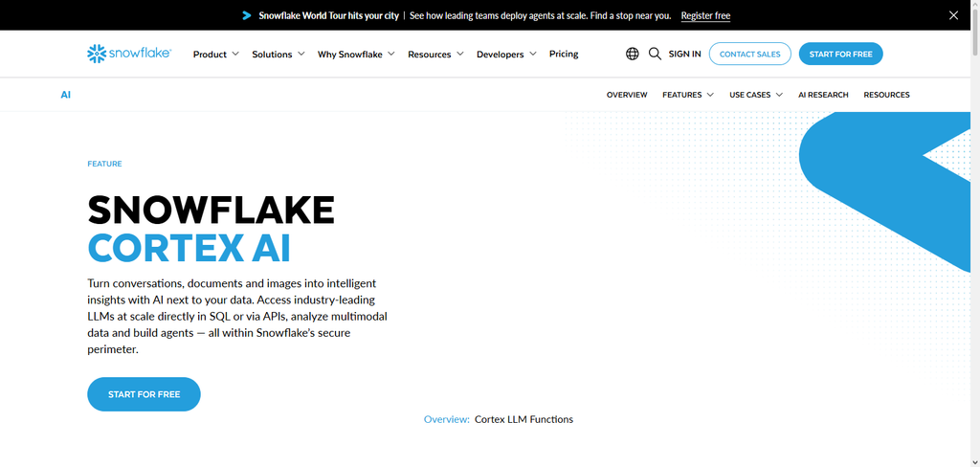This screenshot has width=980, height=467.
Task: Open RESOURCES in the AI sub-navigation
Action: click(x=886, y=95)
